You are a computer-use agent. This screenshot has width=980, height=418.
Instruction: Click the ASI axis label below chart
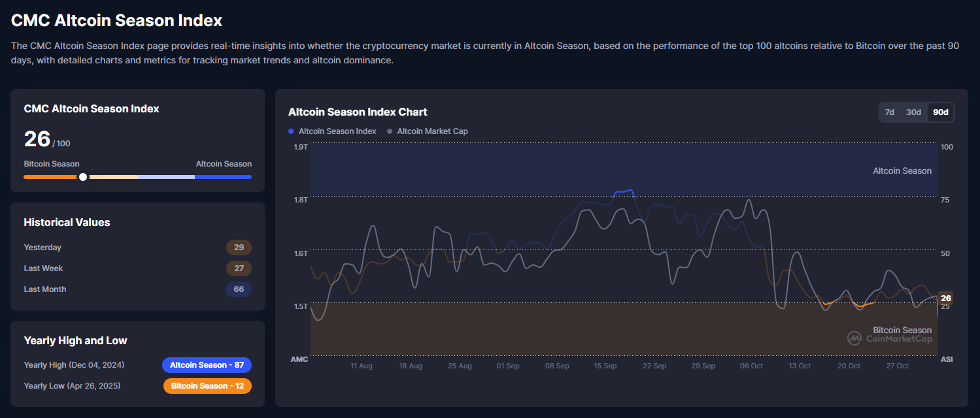(x=947, y=360)
